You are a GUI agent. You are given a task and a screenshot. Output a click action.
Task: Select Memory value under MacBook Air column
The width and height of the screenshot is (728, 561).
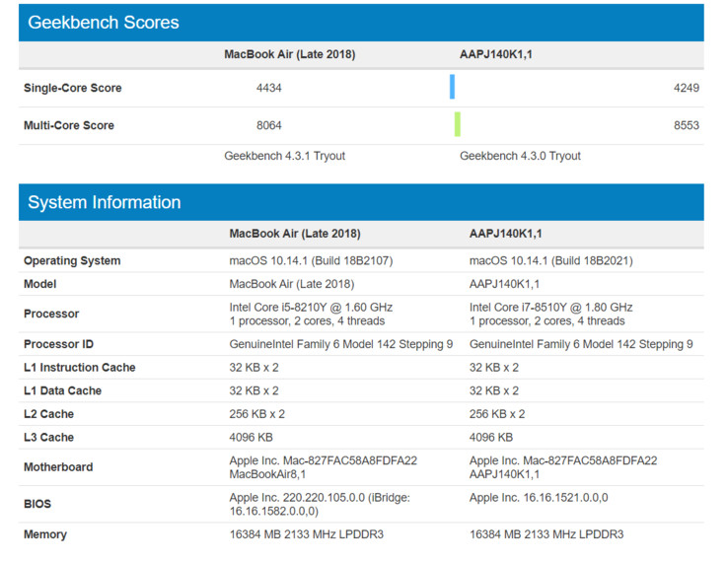pos(307,534)
